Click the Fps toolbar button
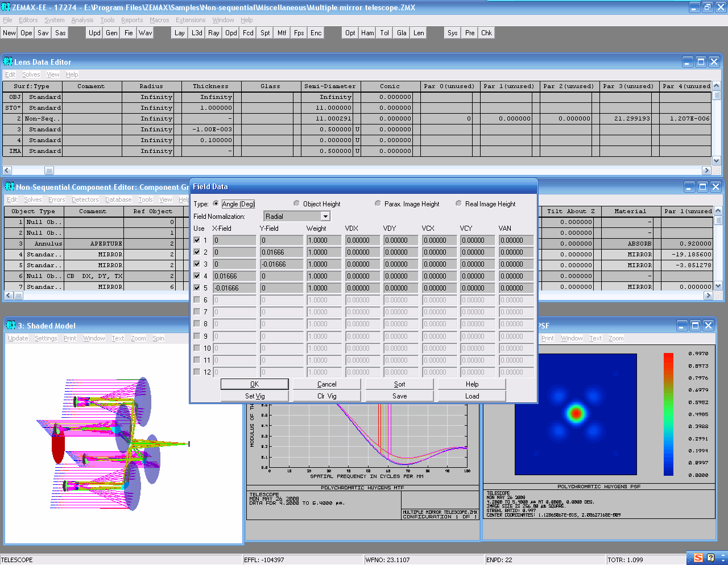Image resolution: width=728 pixels, height=565 pixels. (x=299, y=33)
